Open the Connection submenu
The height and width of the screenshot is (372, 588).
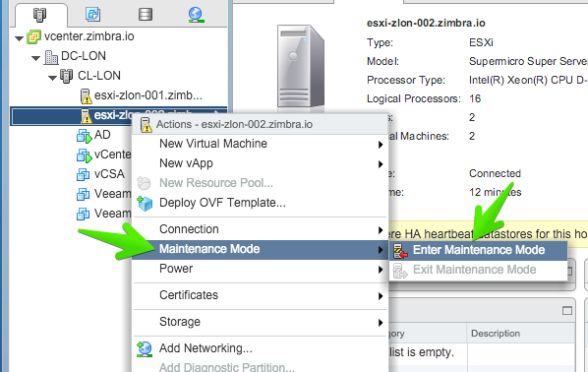coord(260,229)
